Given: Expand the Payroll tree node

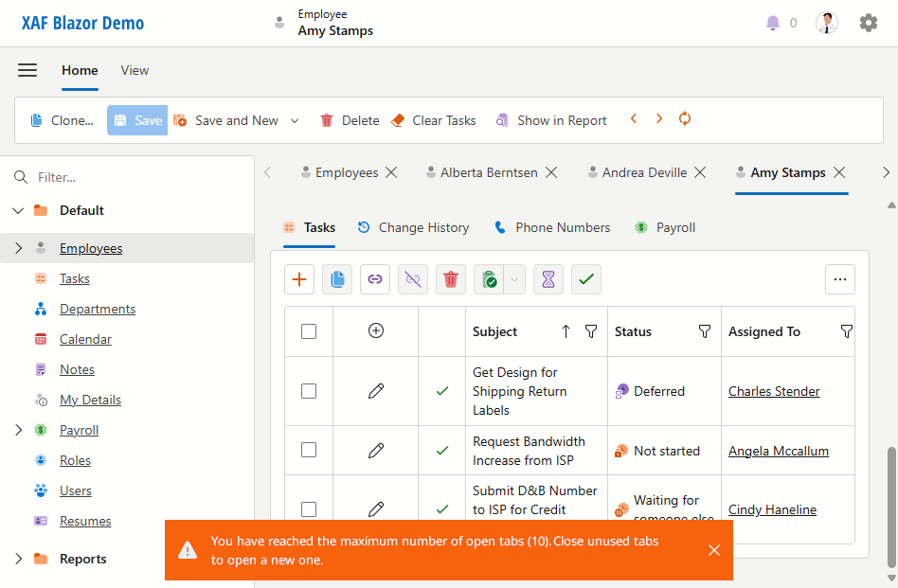Looking at the screenshot, I should 18,430.
